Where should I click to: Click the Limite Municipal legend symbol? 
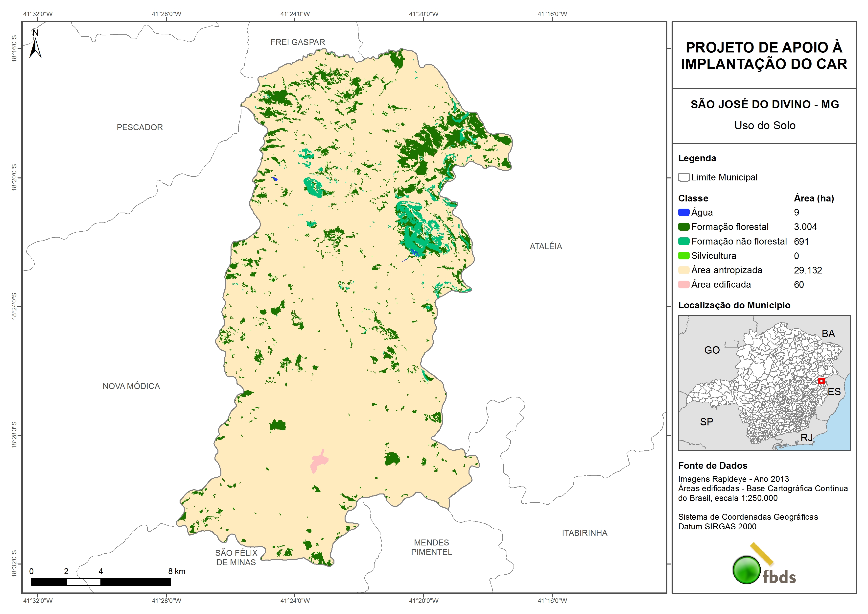(683, 177)
